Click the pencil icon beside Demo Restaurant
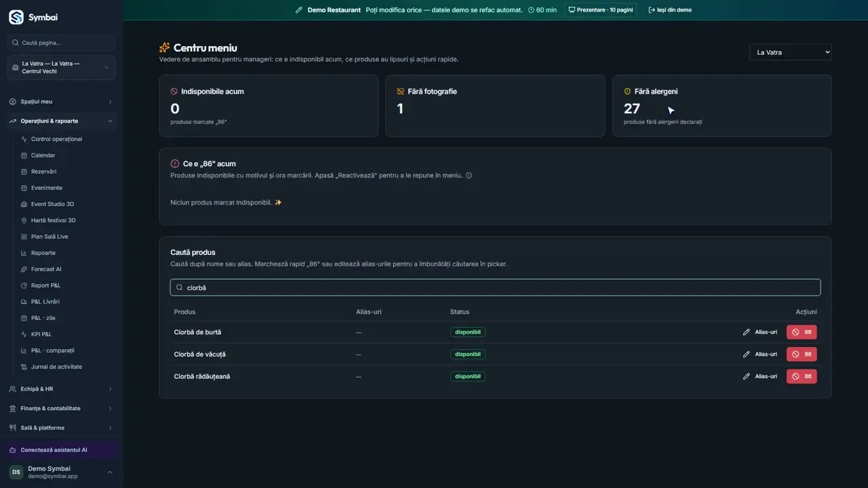This screenshot has height=488, width=868. click(x=299, y=10)
